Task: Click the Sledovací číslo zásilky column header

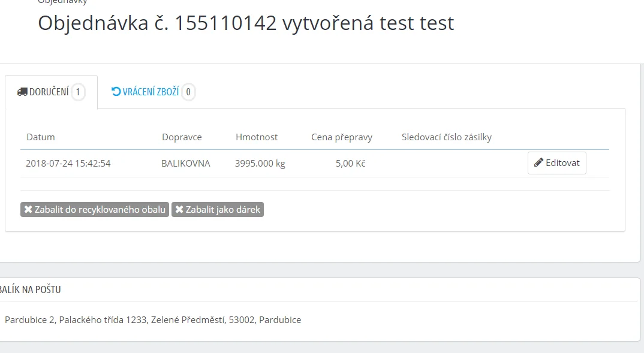Action: pos(447,137)
